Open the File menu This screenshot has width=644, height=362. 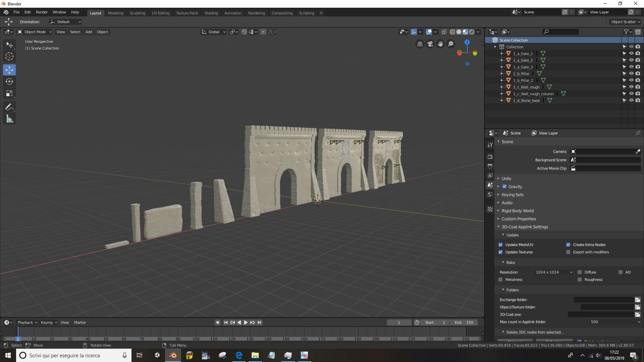[16, 12]
